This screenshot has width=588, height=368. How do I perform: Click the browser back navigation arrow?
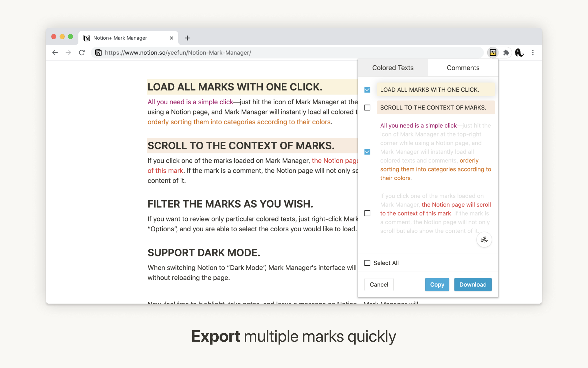[56, 52]
